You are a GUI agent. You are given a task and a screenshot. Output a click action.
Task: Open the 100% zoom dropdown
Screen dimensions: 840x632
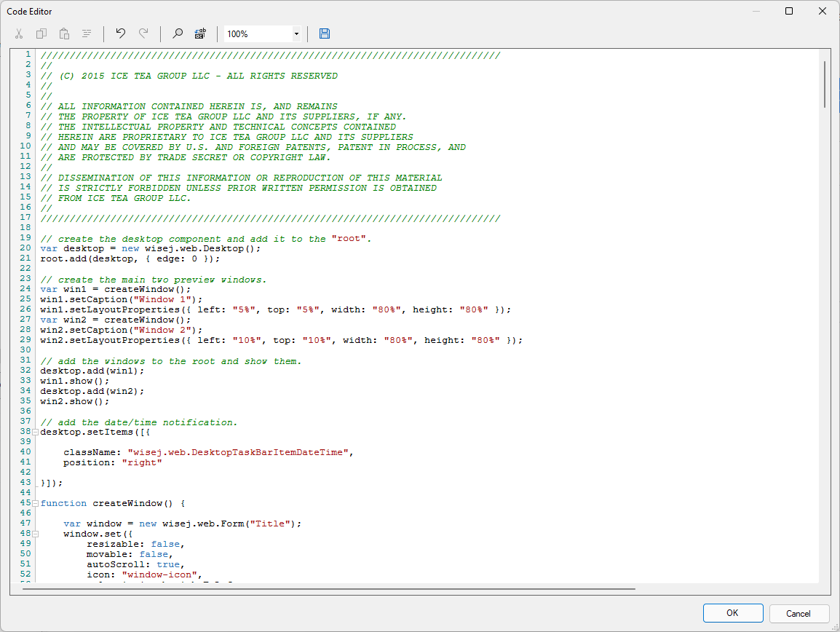point(296,33)
